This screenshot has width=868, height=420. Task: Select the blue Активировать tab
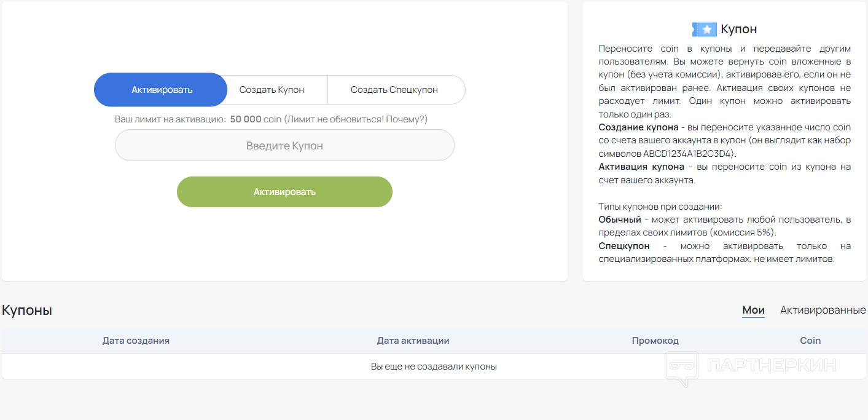(162, 90)
